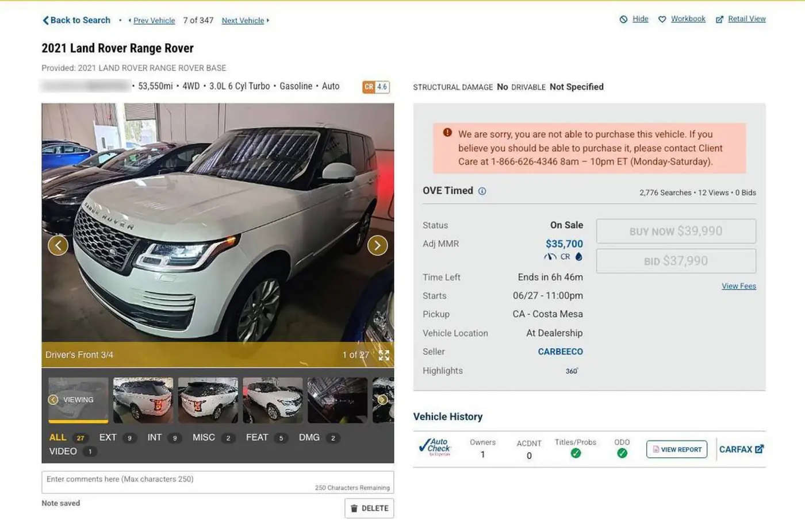Click the "7 of 347" vehicle counter

[x=198, y=21]
